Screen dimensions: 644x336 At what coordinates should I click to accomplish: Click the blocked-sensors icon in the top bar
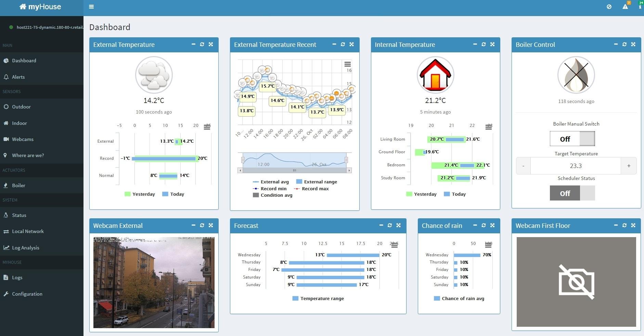pyautogui.click(x=609, y=7)
